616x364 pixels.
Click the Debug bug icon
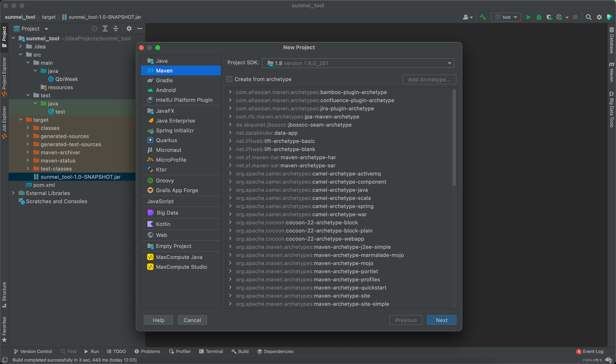point(539,17)
